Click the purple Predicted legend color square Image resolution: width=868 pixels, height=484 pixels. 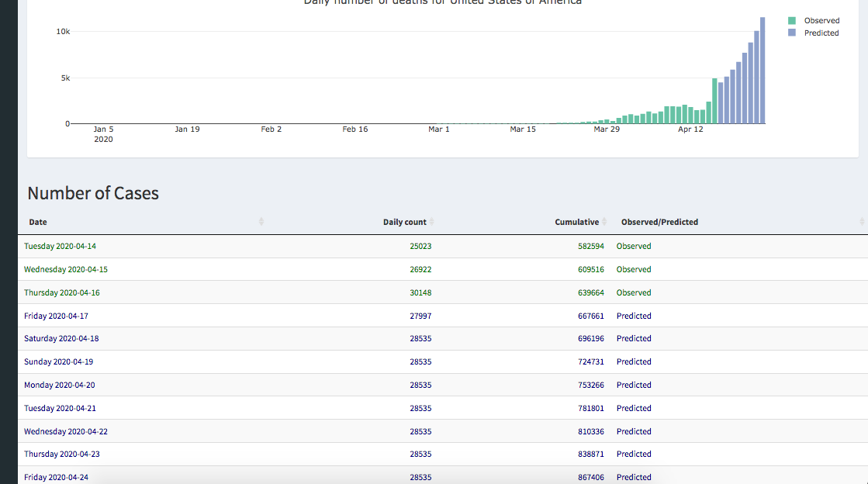[x=791, y=33]
